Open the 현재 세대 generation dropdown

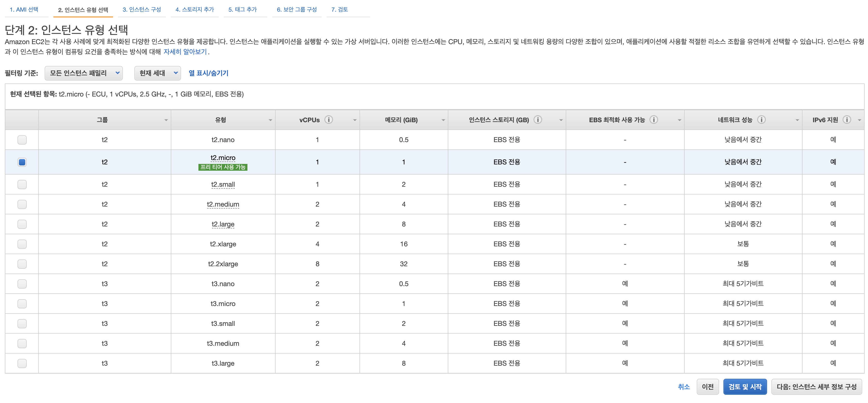click(x=157, y=73)
